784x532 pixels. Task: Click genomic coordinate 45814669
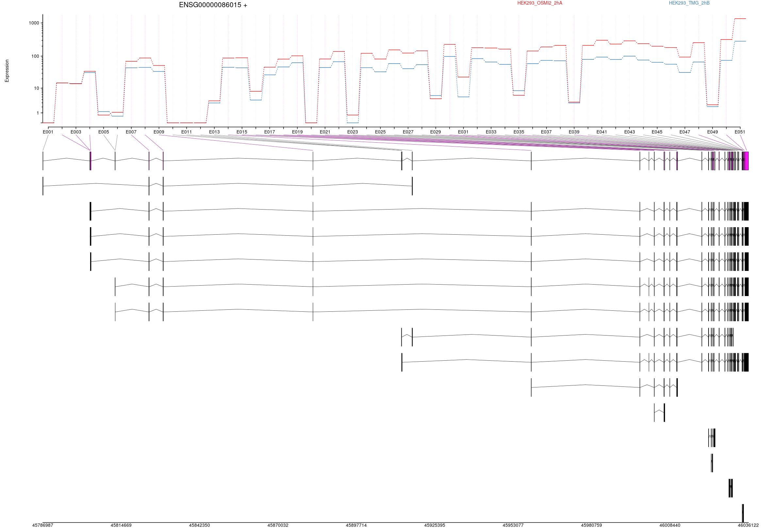[121, 525]
